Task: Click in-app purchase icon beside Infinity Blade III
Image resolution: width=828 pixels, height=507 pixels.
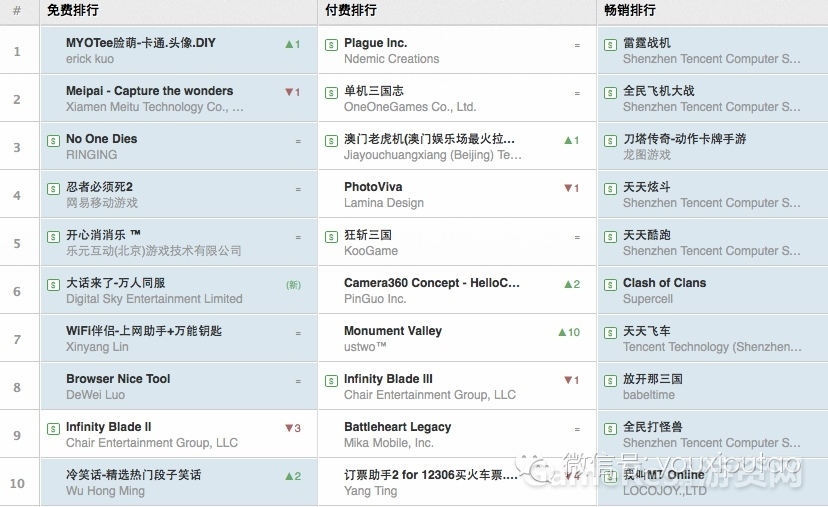Action: 331,381
